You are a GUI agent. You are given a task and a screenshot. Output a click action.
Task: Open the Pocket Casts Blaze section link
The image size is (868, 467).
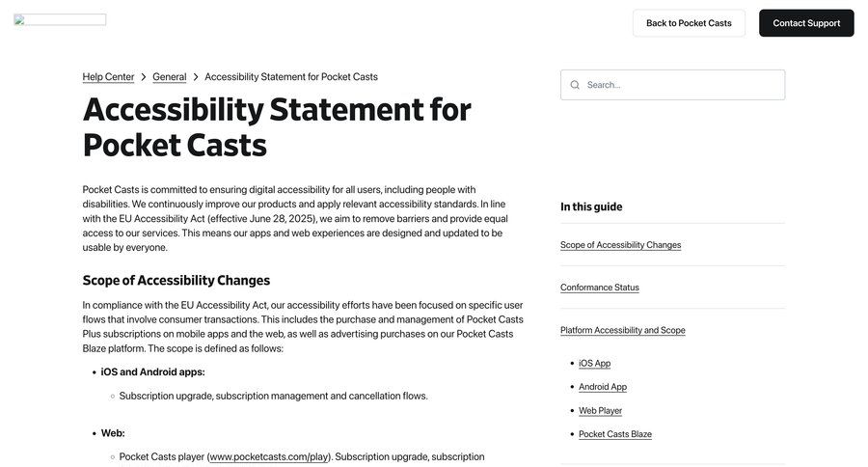(x=614, y=434)
